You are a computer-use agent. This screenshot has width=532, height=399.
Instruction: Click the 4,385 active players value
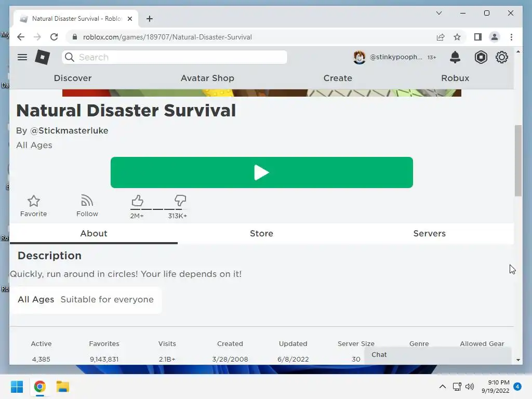pyautogui.click(x=41, y=359)
